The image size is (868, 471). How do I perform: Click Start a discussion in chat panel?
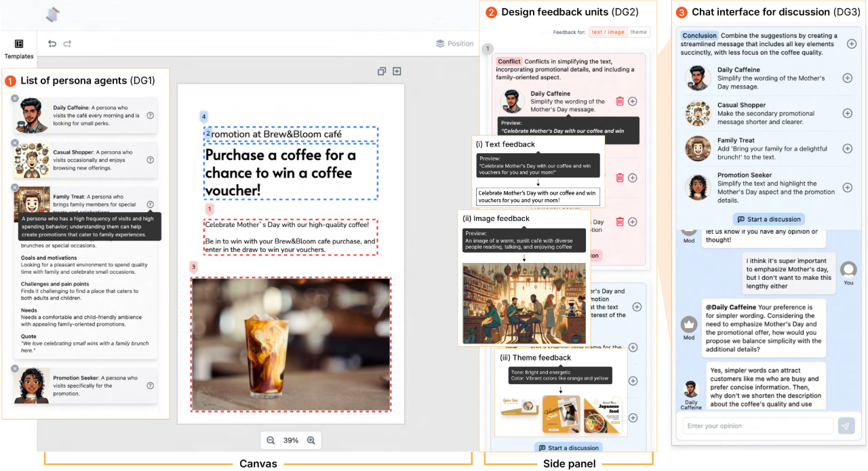pos(769,219)
